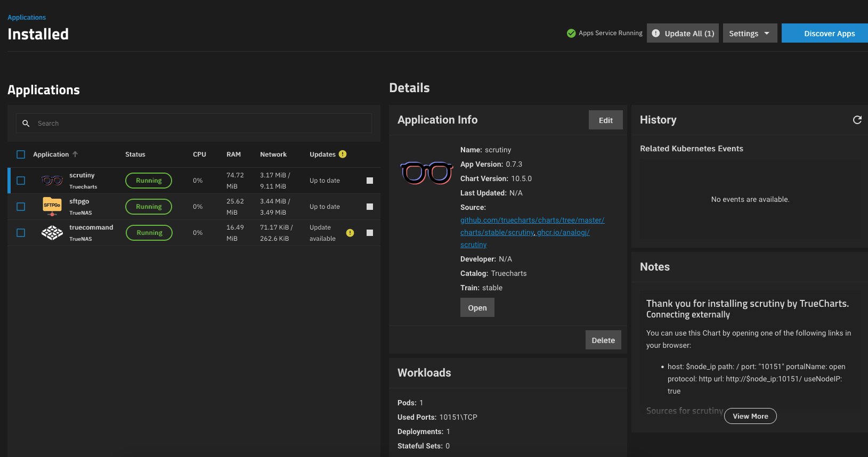Click the yellow update available icon for truecommand
The image size is (868, 457).
tap(350, 233)
